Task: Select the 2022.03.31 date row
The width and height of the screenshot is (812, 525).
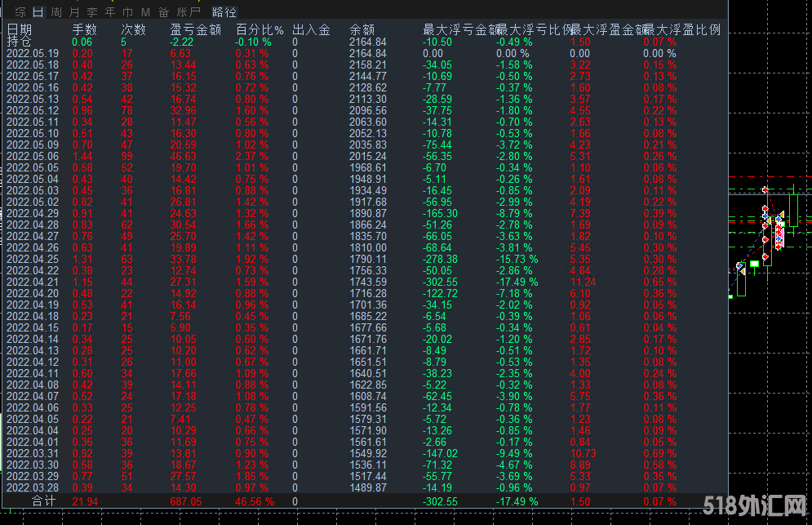Action: (x=33, y=453)
